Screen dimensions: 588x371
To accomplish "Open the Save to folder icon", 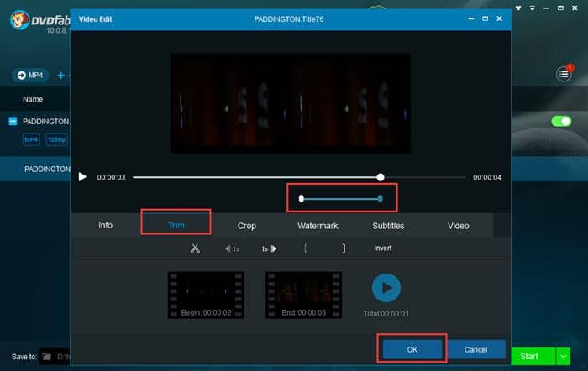I will 46,357.
